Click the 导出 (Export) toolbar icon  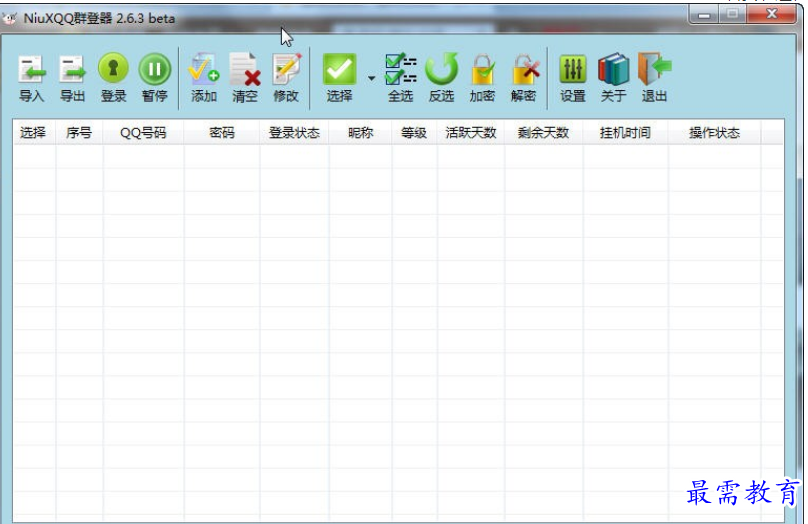click(72, 77)
